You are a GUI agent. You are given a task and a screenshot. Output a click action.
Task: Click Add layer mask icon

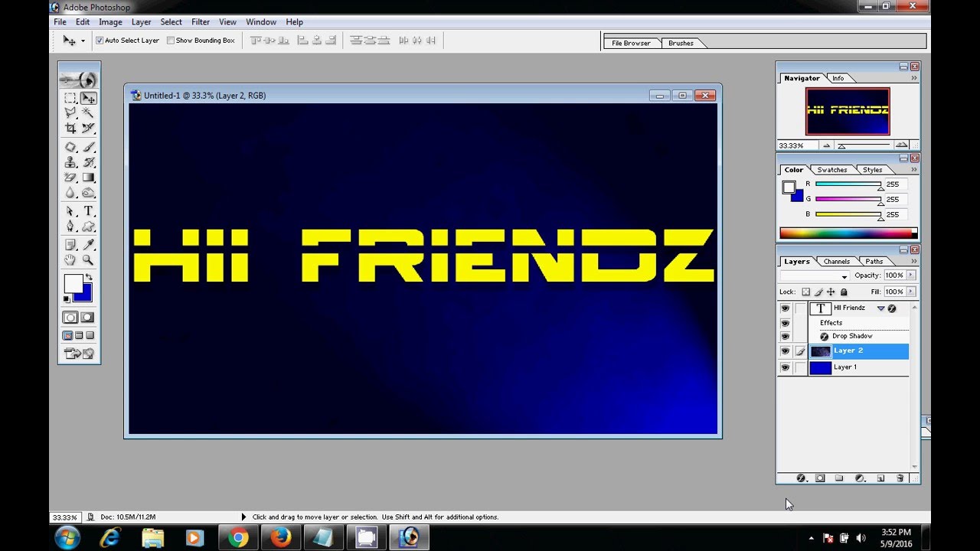pyautogui.click(x=820, y=478)
